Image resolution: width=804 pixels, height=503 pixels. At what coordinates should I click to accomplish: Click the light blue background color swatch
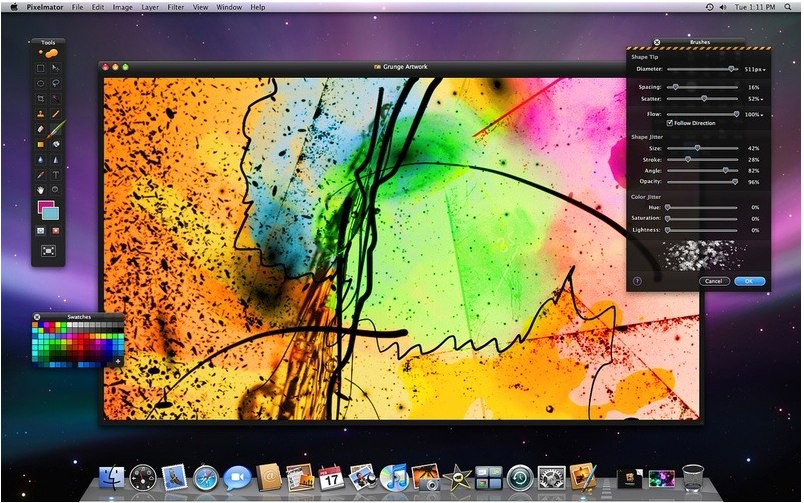pos(51,214)
